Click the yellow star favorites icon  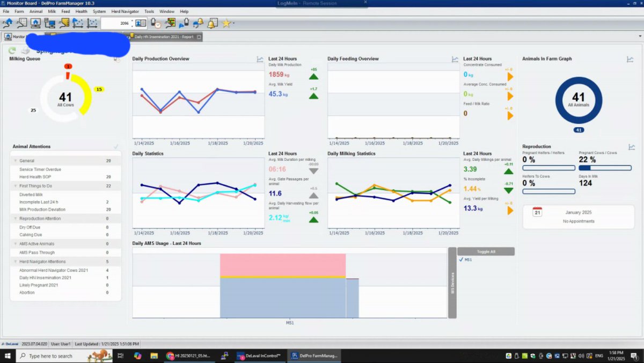(x=226, y=23)
